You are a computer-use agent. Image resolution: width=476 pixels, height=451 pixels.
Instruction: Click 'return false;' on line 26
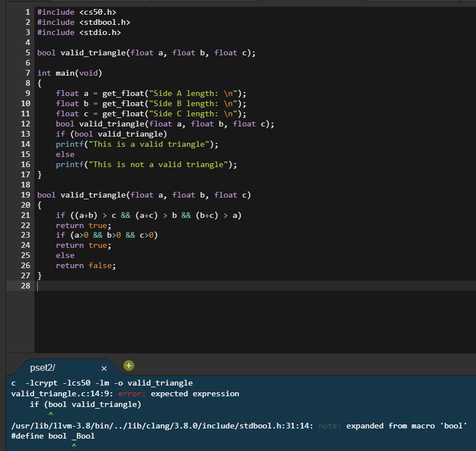tap(86, 265)
